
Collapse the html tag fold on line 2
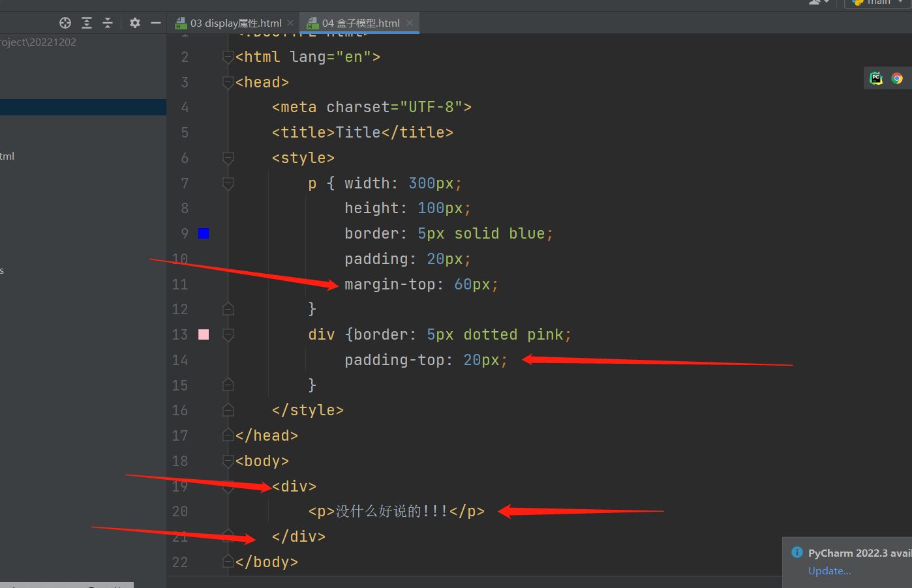coord(228,57)
